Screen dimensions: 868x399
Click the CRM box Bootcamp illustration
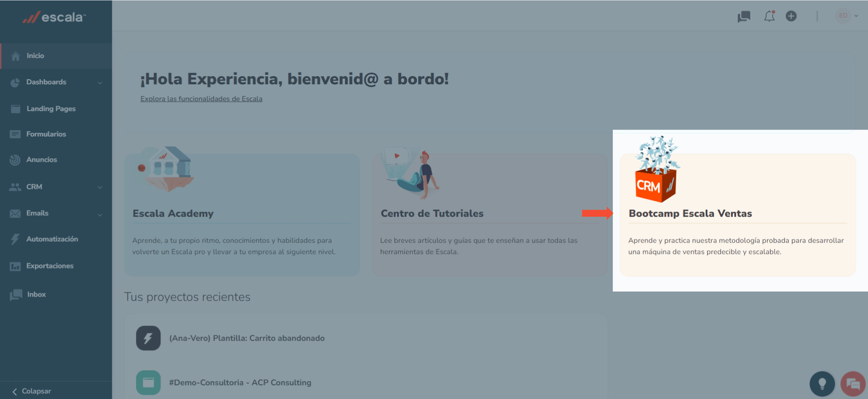point(657,169)
